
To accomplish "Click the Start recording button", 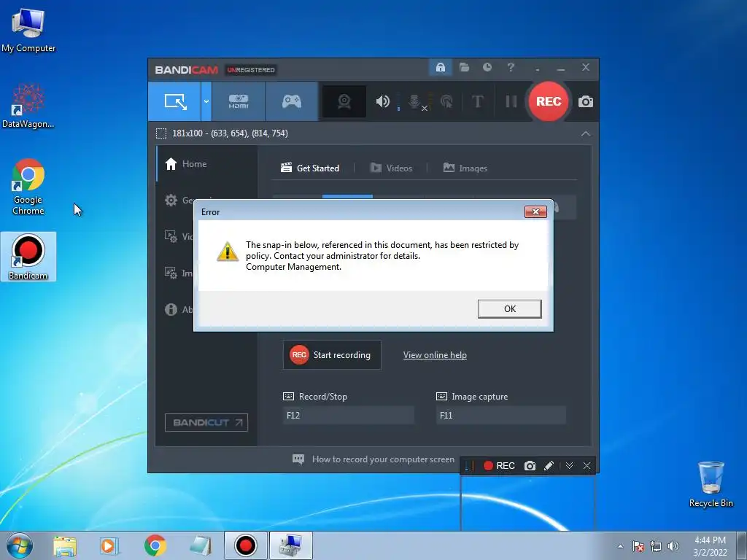I will pos(332,355).
